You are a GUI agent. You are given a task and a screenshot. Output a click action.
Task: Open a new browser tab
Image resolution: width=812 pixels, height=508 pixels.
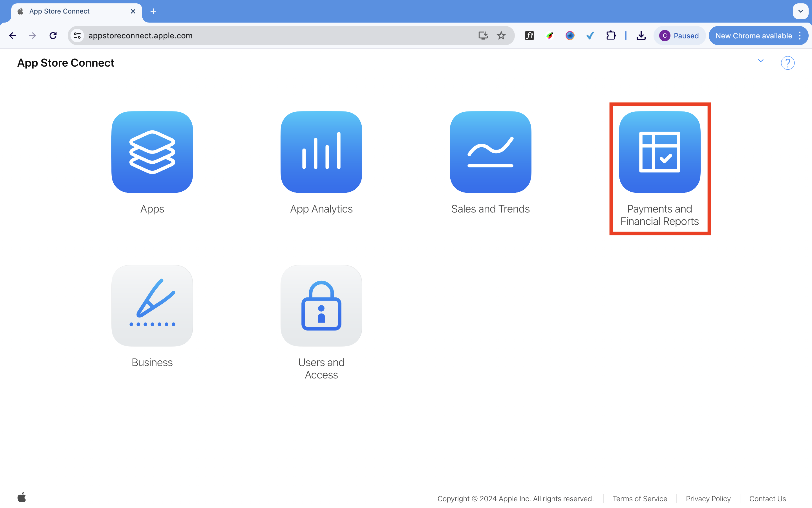coord(153,11)
